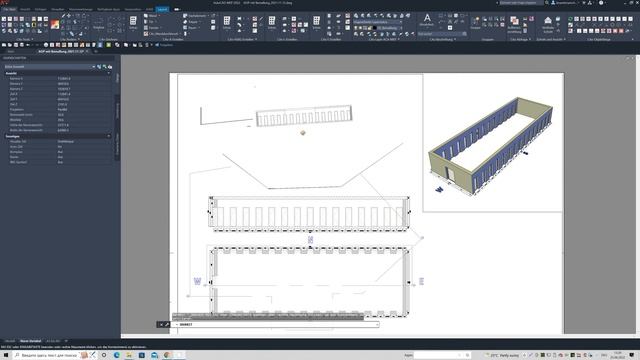Collapse the Ansicht section in properties
Image resolution: width=640 pixels, height=360 pixels.
[x=109, y=73]
